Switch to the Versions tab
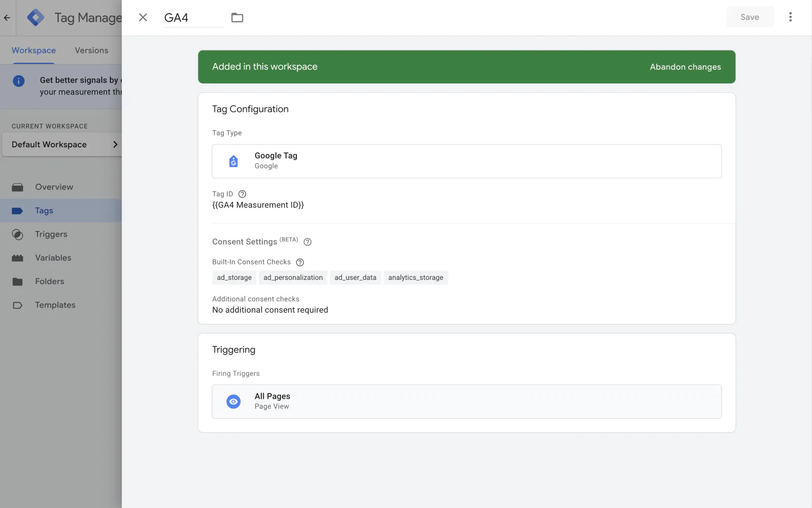Screen dimensions: 812x508 [x=91, y=50]
